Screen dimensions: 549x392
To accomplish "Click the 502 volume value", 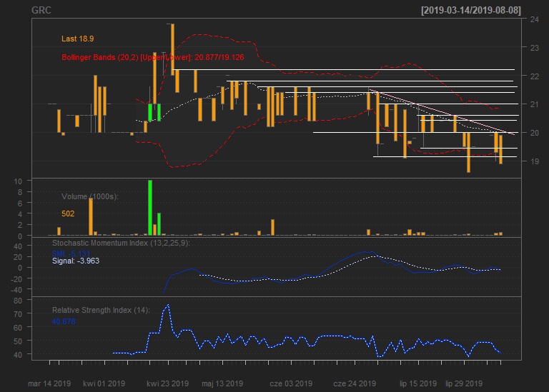I will coord(69,213).
